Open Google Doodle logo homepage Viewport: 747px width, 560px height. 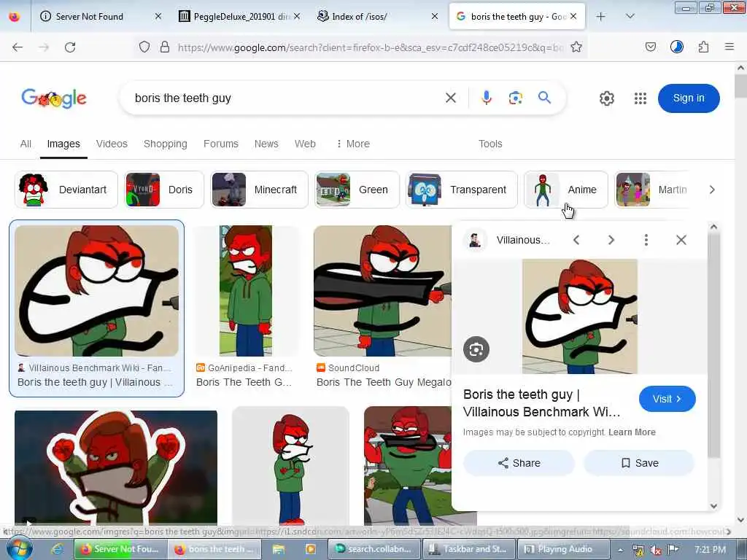pyautogui.click(x=54, y=98)
